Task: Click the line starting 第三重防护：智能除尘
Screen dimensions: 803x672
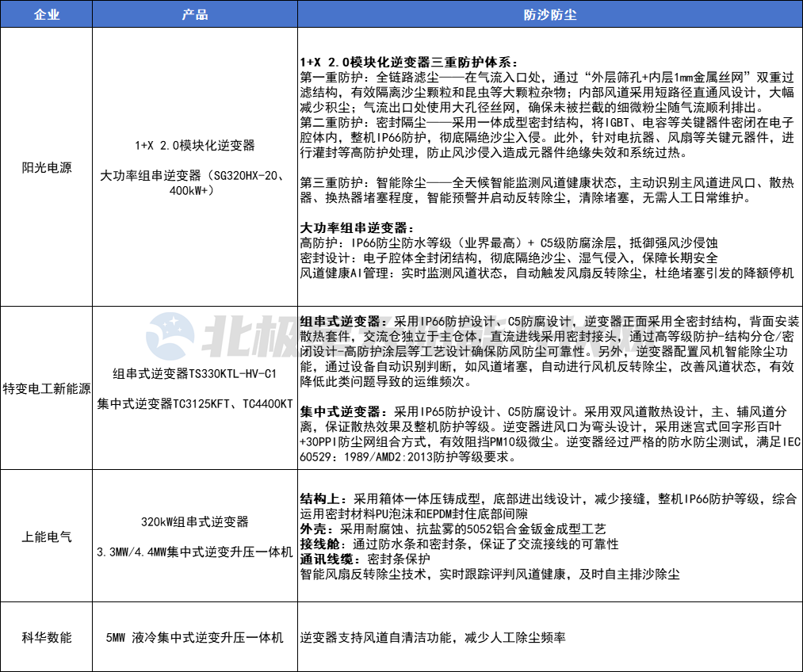Action: pyautogui.click(x=547, y=183)
